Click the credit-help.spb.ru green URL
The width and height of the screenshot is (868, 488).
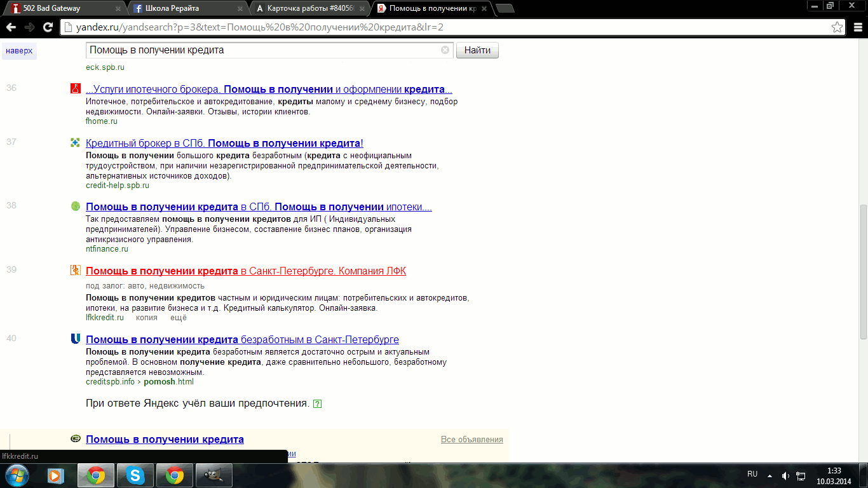point(118,186)
